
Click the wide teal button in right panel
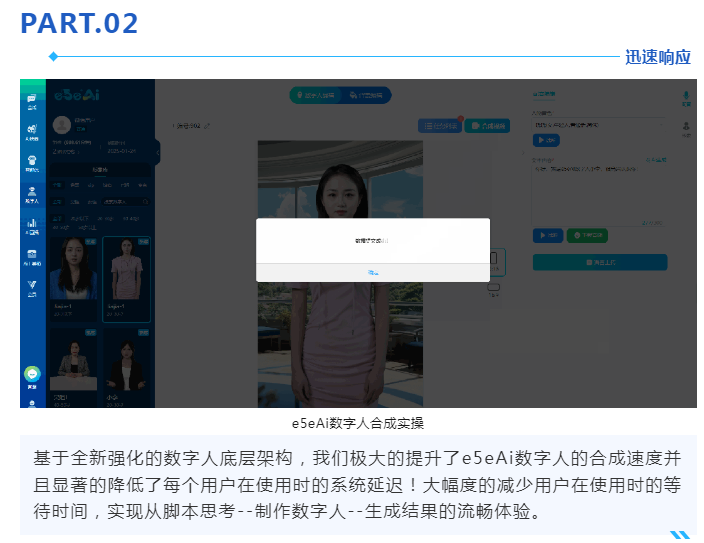(600, 262)
